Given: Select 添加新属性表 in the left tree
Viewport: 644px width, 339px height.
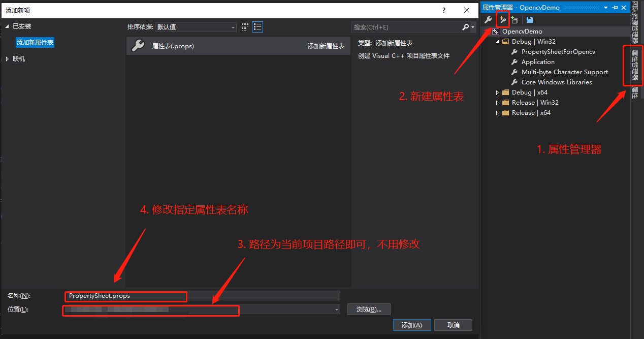Looking at the screenshot, I should pyautogui.click(x=35, y=43).
